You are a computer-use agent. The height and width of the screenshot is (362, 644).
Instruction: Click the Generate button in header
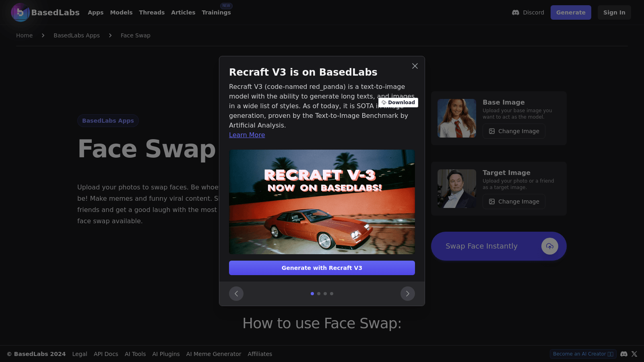(x=571, y=12)
